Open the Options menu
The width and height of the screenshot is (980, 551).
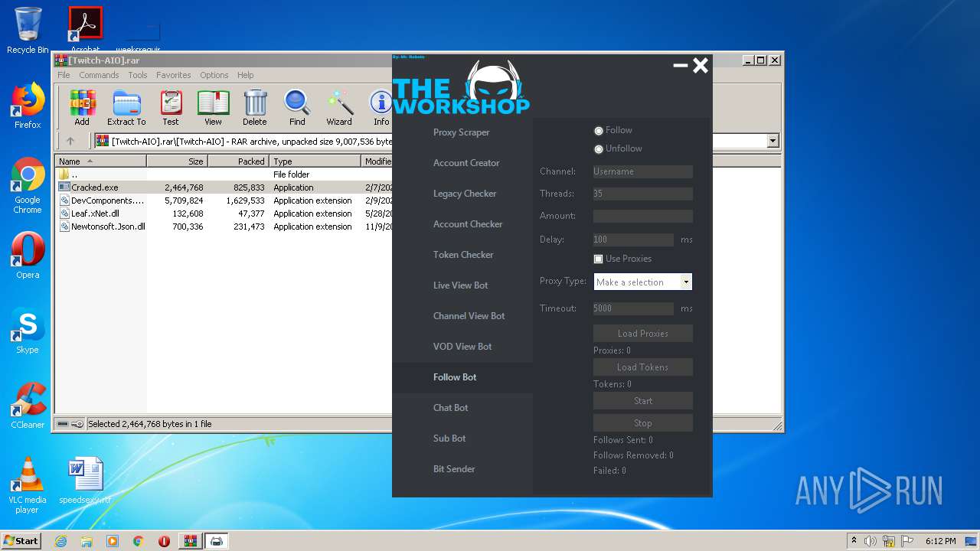pos(214,75)
